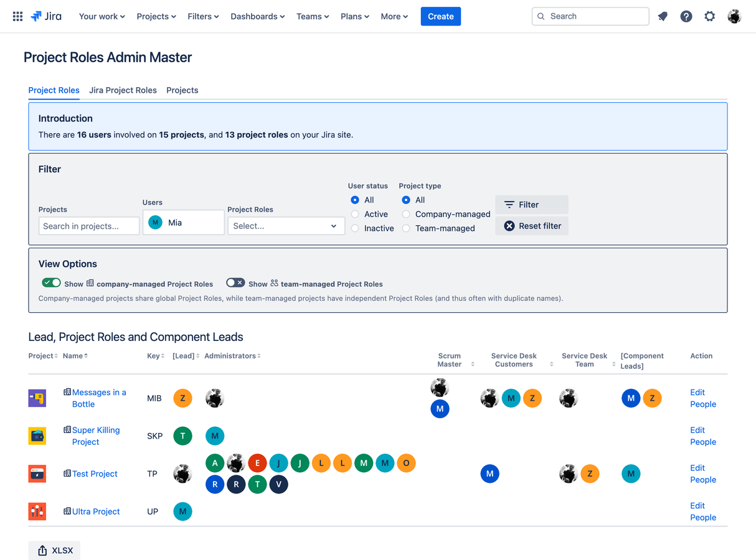Click Edit People for Test Project
This screenshot has width=756, height=560.
[703, 474]
